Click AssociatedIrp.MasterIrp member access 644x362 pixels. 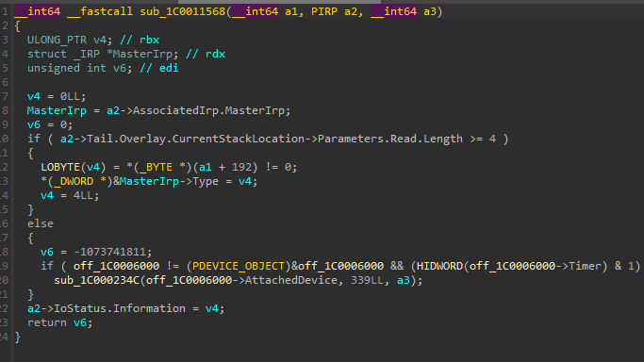point(211,110)
